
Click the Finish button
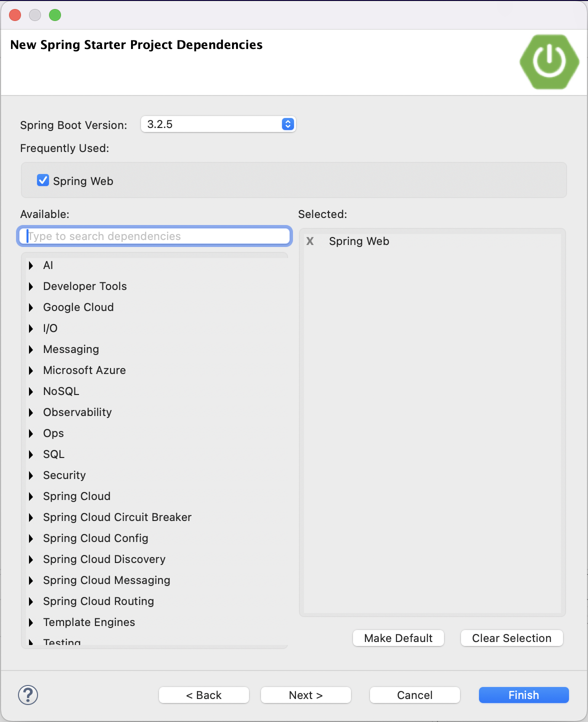523,695
